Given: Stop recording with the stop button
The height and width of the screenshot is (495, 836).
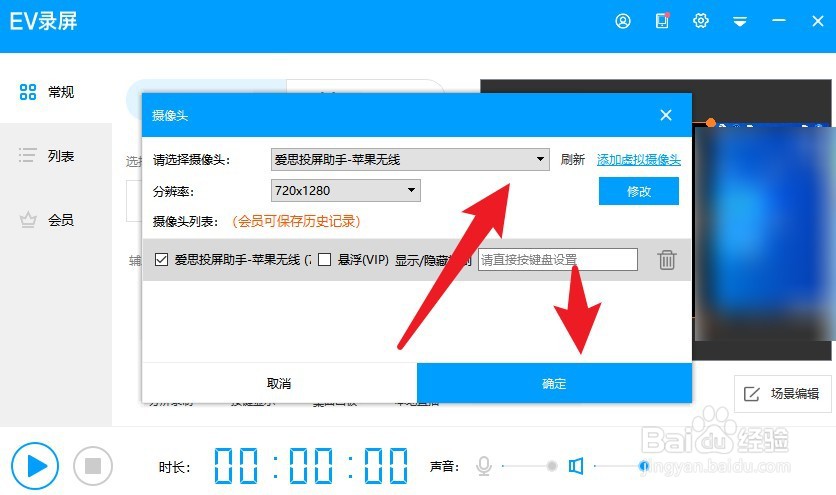Looking at the screenshot, I should click(93, 466).
